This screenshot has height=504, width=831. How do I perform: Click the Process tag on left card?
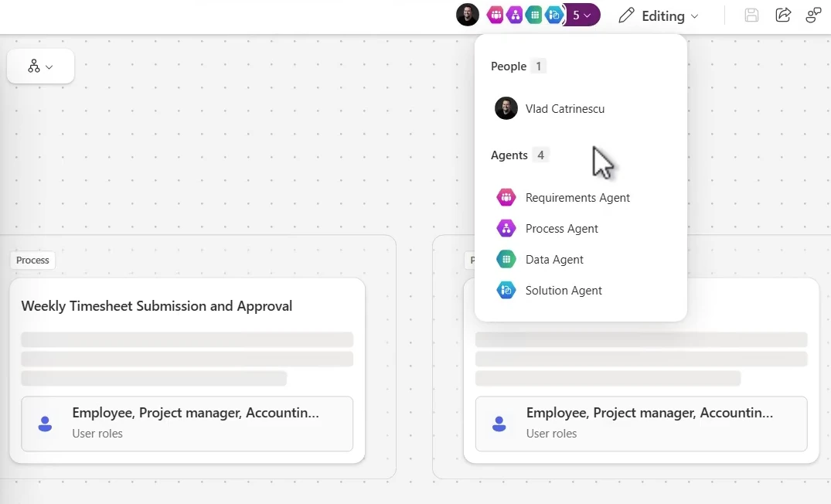click(x=32, y=261)
